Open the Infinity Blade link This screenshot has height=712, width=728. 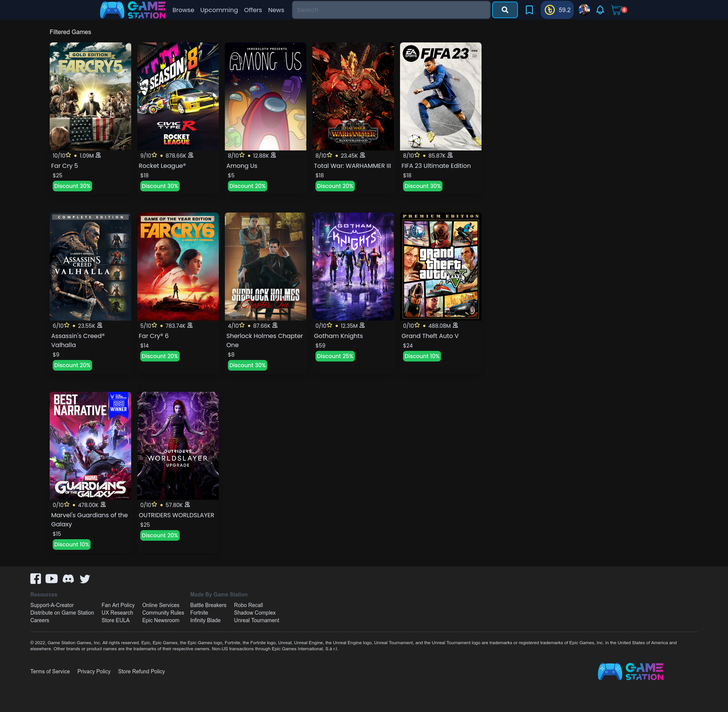pos(205,620)
